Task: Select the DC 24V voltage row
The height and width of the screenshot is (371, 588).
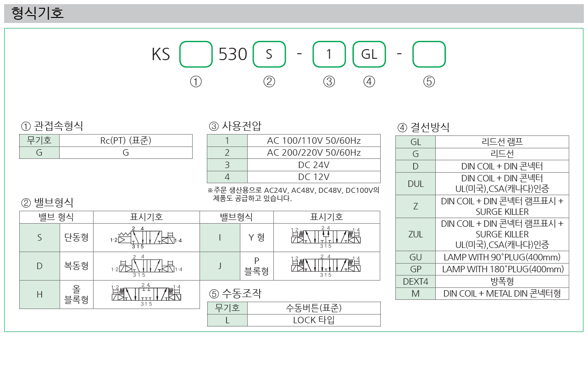Action: point(314,165)
